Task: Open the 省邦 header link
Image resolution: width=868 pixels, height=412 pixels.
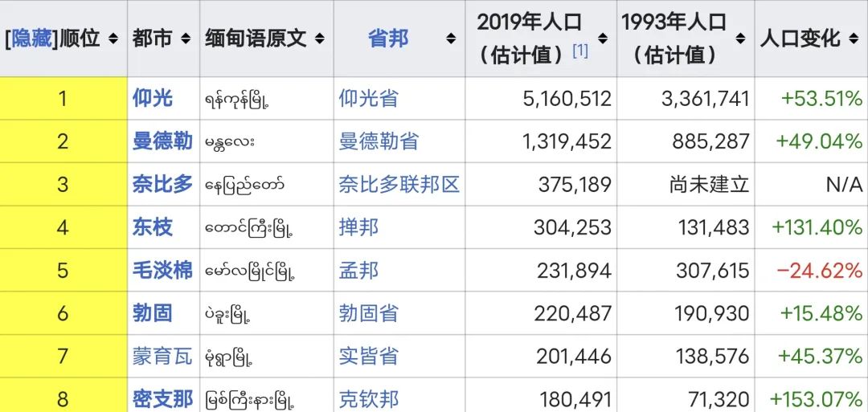Action: pyautogui.click(x=388, y=39)
